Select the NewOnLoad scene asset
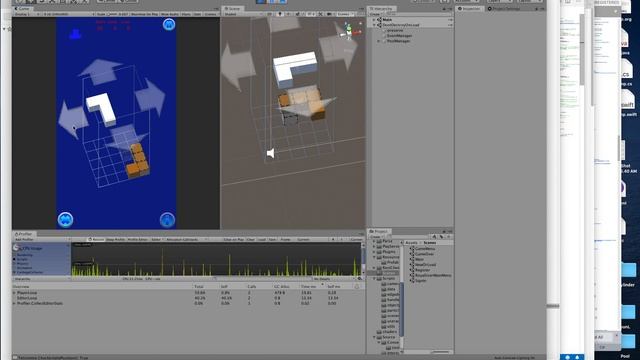The image size is (640, 360). coord(424,264)
